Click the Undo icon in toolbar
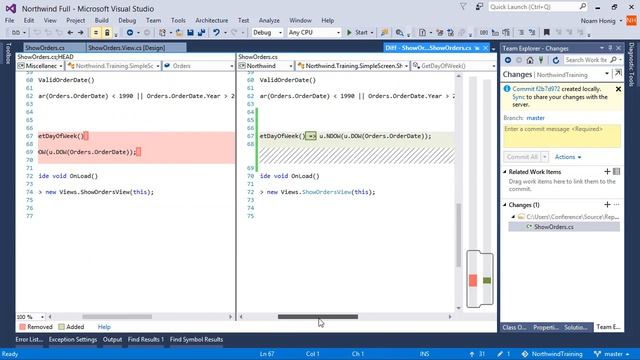The image size is (640, 360). 216,33
